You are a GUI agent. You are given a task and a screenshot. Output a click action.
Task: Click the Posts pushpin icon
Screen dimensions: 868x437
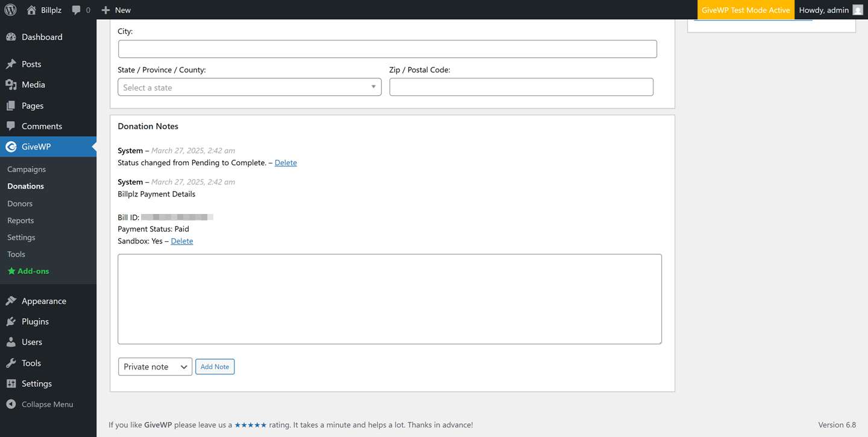(x=11, y=64)
